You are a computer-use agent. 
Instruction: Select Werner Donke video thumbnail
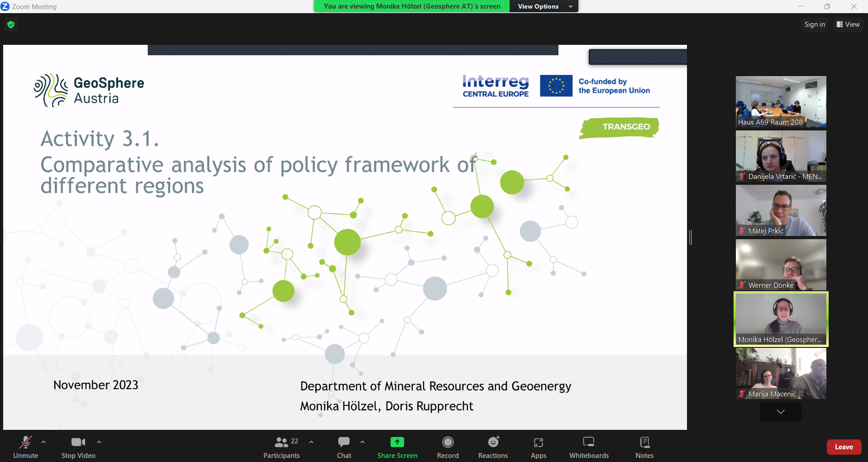(x=781, y=265)
